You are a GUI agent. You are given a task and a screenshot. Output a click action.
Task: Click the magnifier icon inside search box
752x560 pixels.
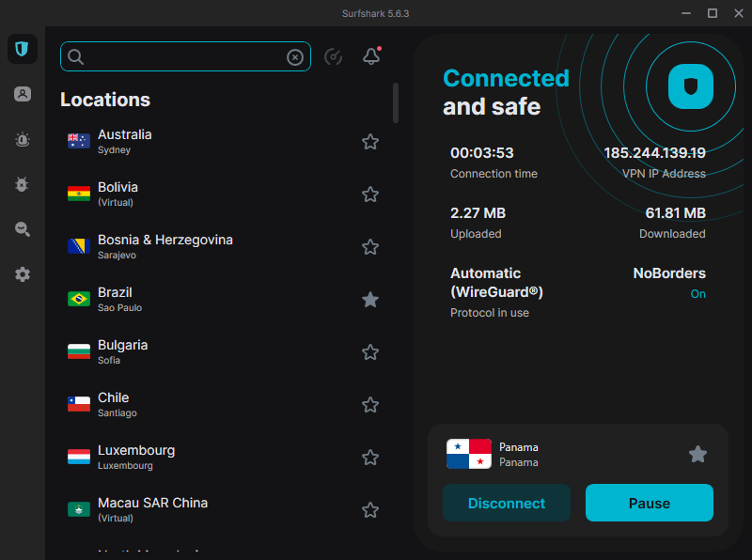76,56
